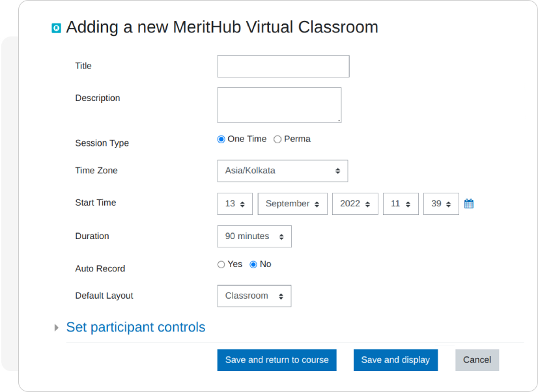
Task: Click the Session Type label
Action: [x=102, y=143]
